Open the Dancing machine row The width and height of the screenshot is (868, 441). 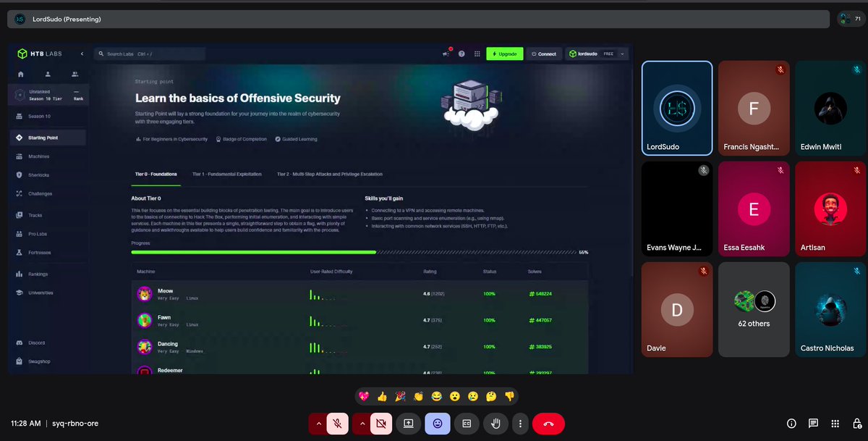pyautogui.click(x=359, y=347)
